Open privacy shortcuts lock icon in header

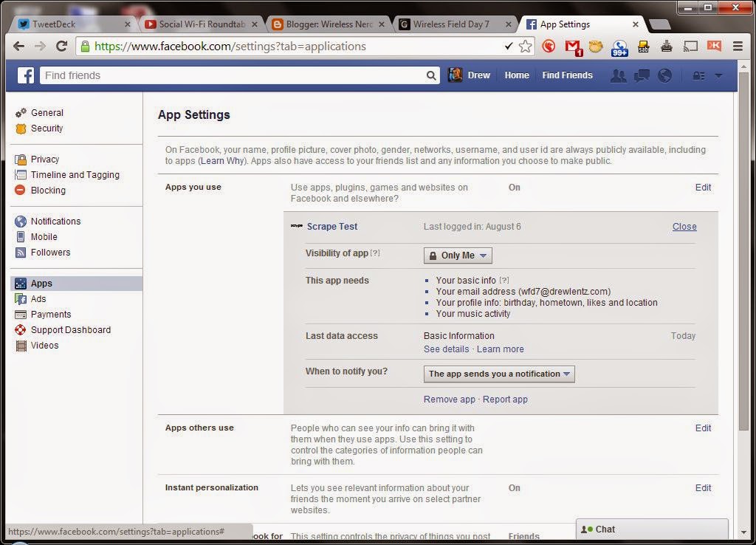point(698,76)
